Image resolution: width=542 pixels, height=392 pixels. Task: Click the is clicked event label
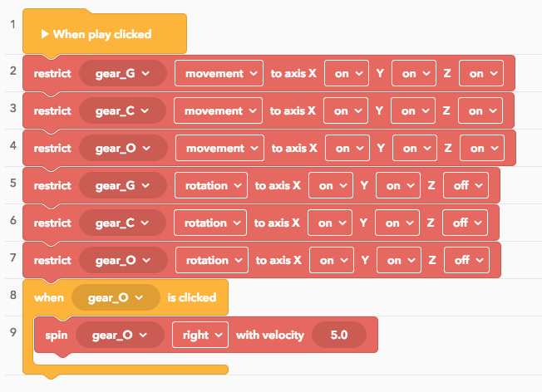point(192,297)
